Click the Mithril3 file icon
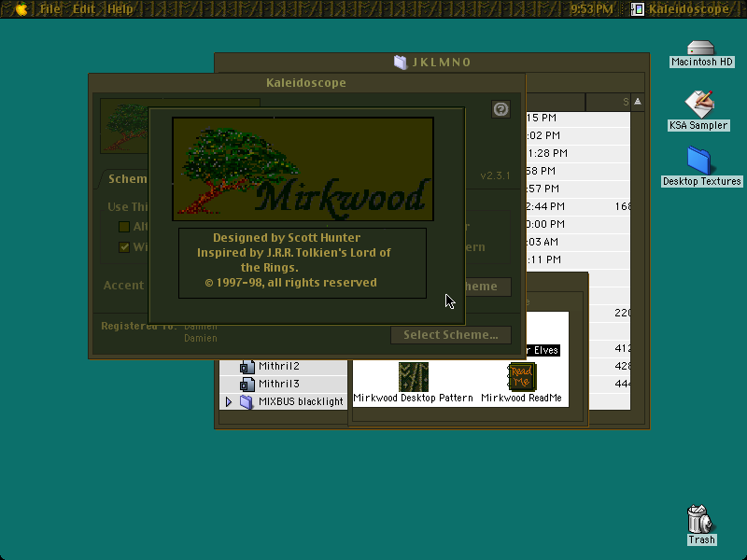 (247, 384)
